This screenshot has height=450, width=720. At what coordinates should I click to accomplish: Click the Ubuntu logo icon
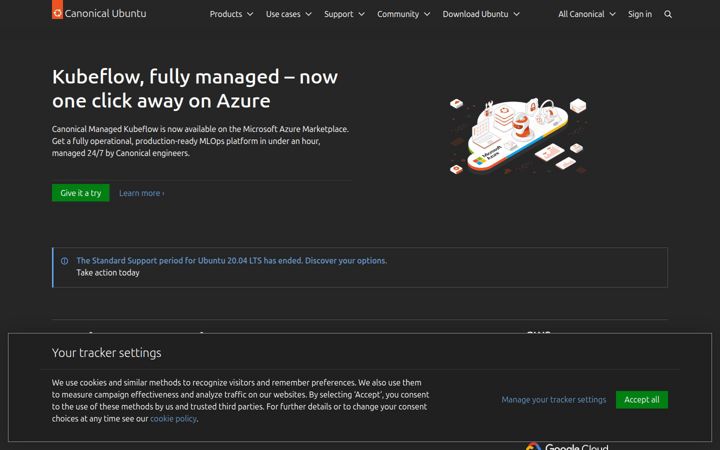[57, 10]
